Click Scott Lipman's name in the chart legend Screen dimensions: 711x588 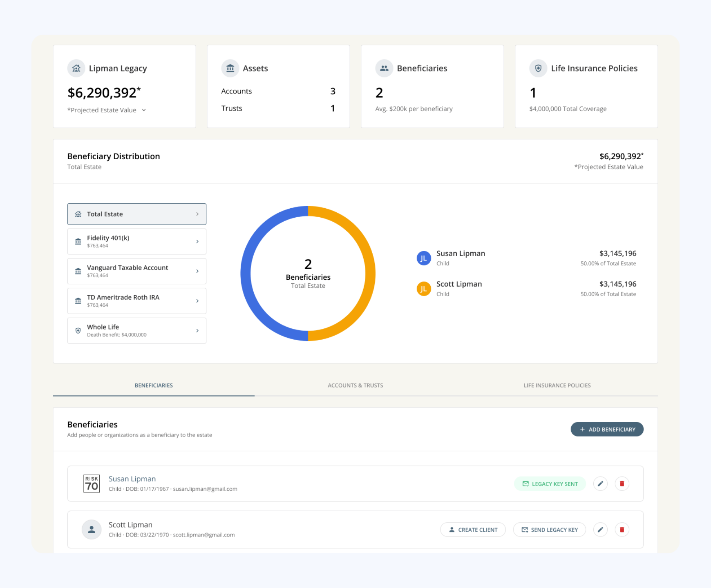(x=459, y=284)
